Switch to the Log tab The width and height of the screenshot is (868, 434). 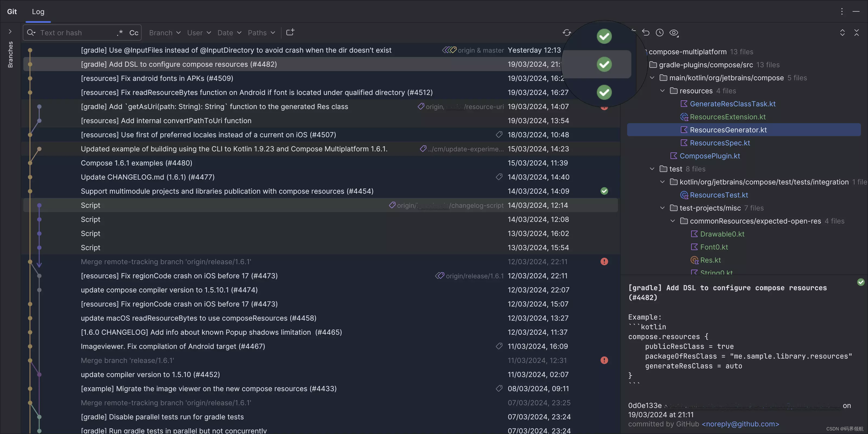38,11
